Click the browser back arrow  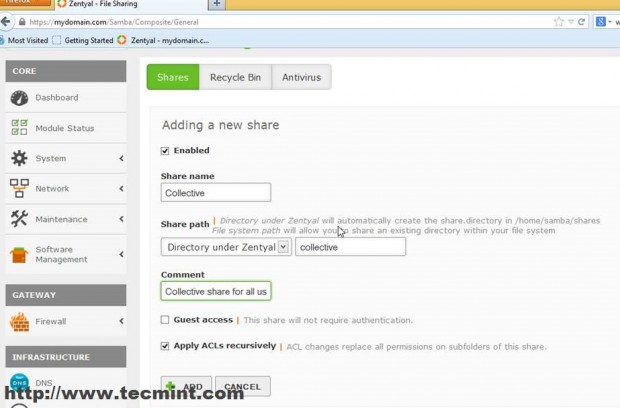(6, 22)
